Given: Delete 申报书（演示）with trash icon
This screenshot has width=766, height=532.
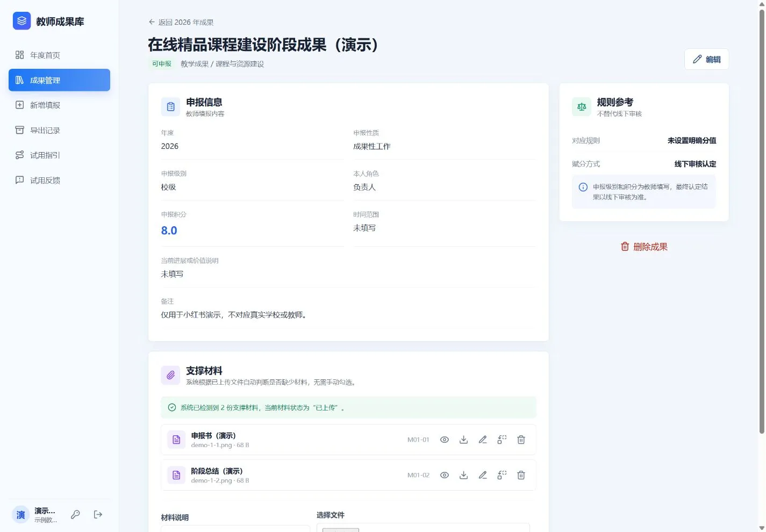Looking at the screenshot, I should (521, 440).
